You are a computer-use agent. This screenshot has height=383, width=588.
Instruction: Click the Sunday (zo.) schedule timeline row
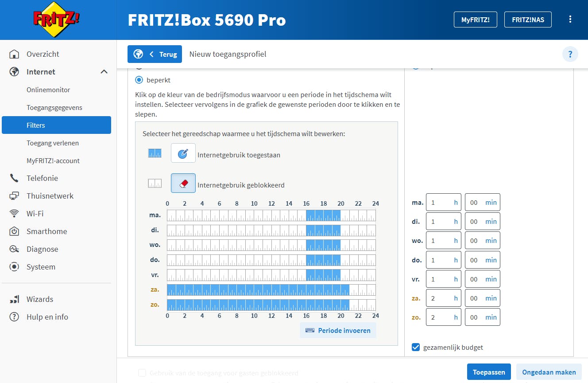[271, 305]
